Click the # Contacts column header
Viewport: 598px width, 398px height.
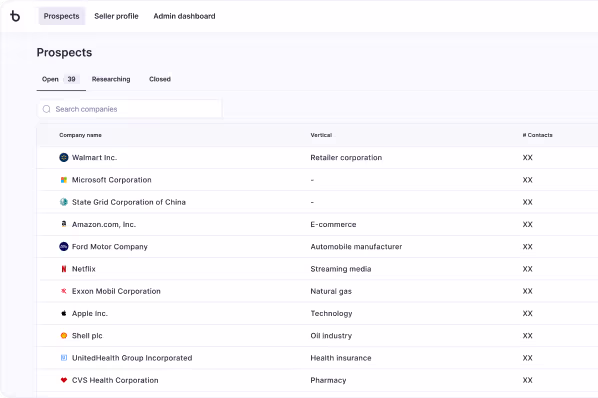(537, 135)
